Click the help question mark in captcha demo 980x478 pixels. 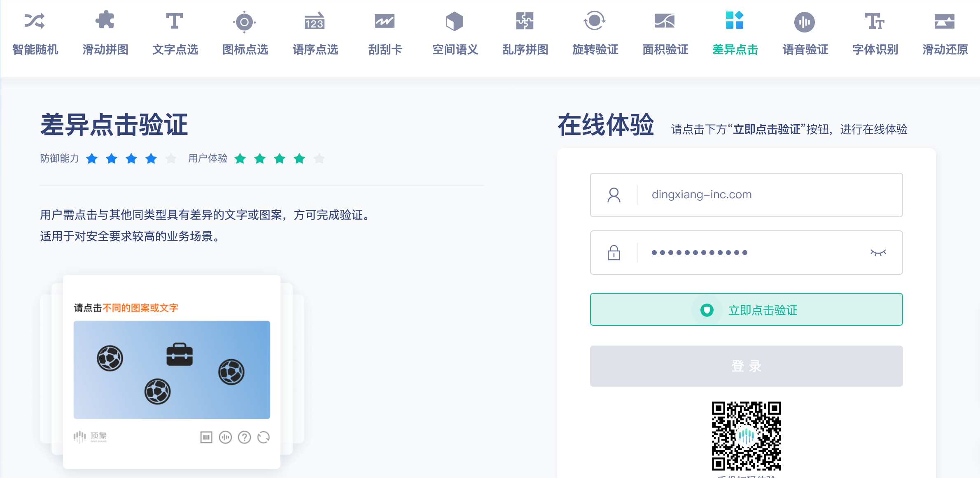coord(245,437)
